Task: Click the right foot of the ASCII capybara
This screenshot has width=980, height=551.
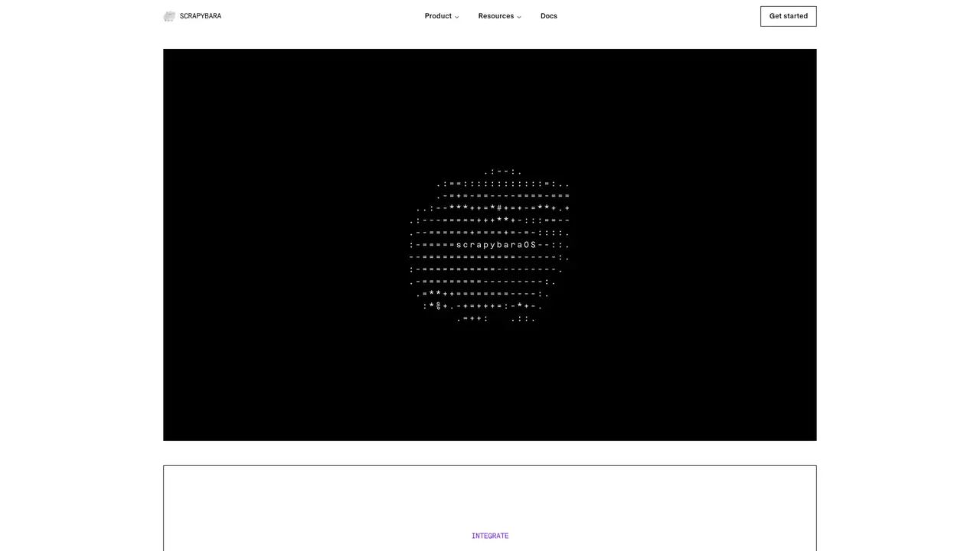Action: click(524, 318)
